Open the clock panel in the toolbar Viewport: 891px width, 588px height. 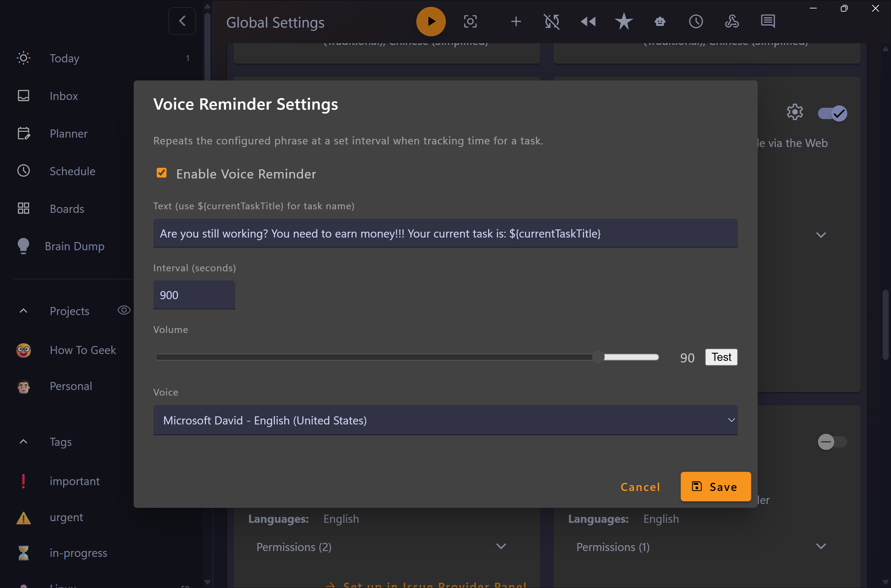coord(696,21)
